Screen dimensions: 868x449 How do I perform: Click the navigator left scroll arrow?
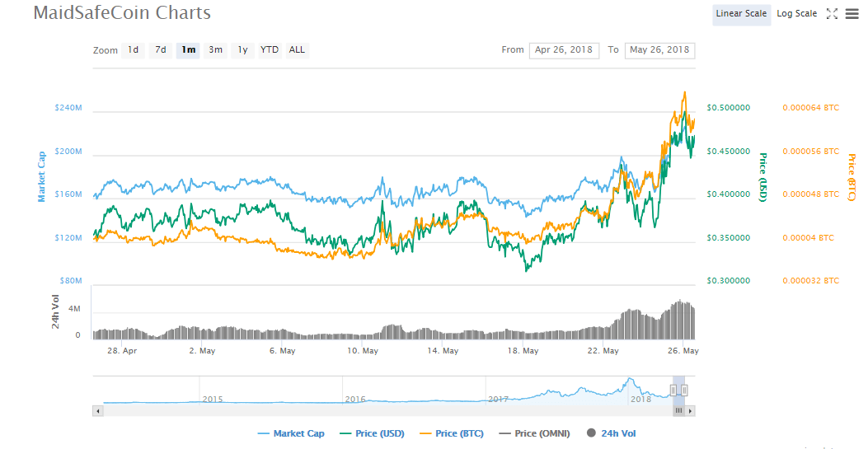click(x=98, y=410)
